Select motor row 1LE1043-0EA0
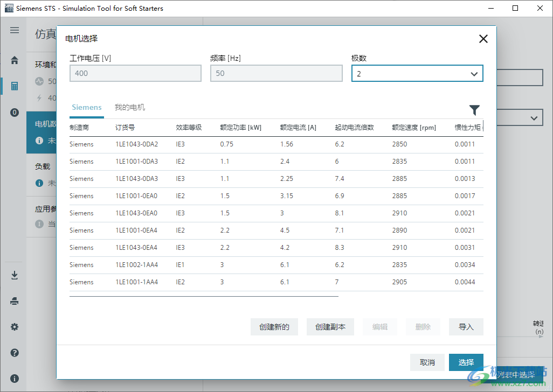Viewport: 553px width, 392px height. [276, 213]
